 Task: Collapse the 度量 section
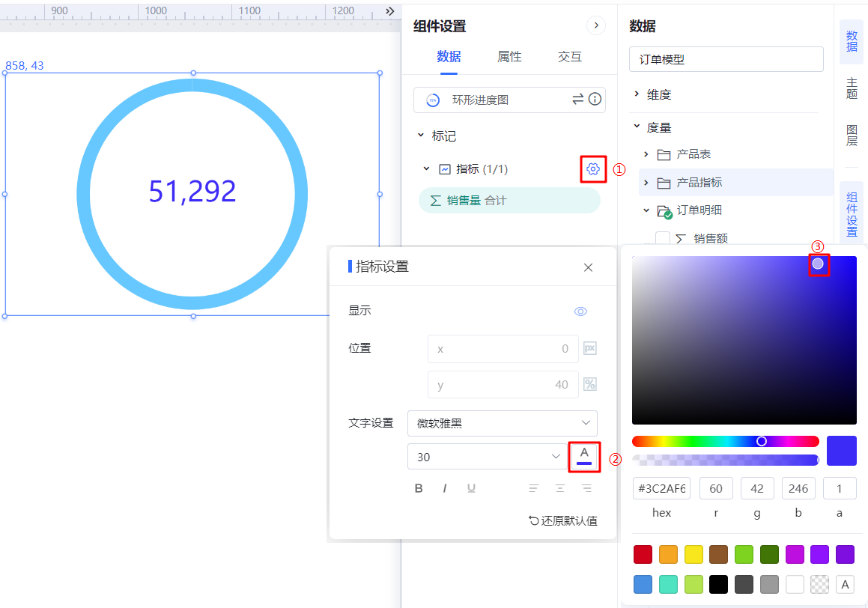click(x=637, y=127)
